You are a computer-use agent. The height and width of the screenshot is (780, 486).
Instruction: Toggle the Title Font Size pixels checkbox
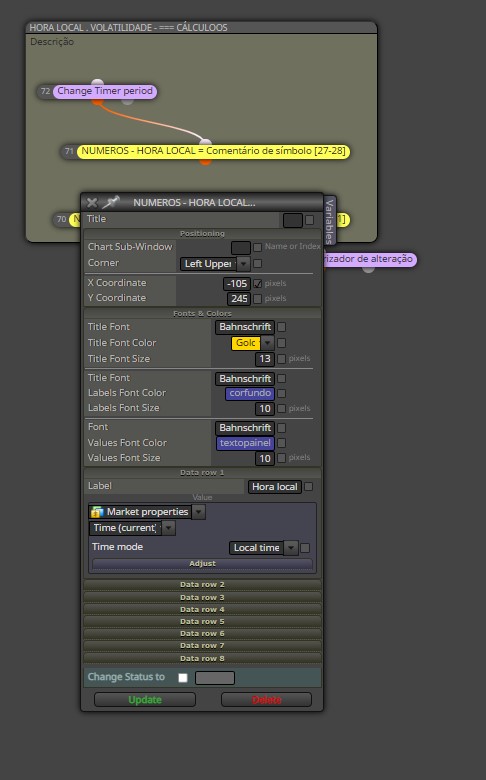(282, 359)
